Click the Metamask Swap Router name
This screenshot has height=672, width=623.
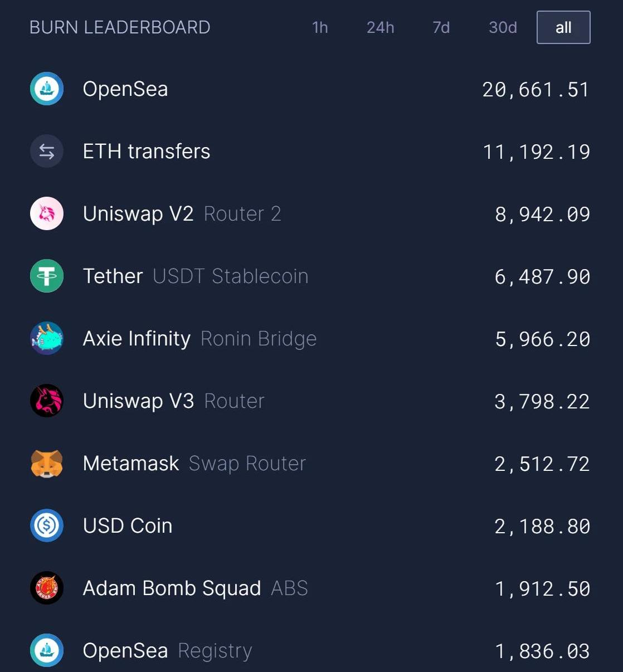[194, 464]
